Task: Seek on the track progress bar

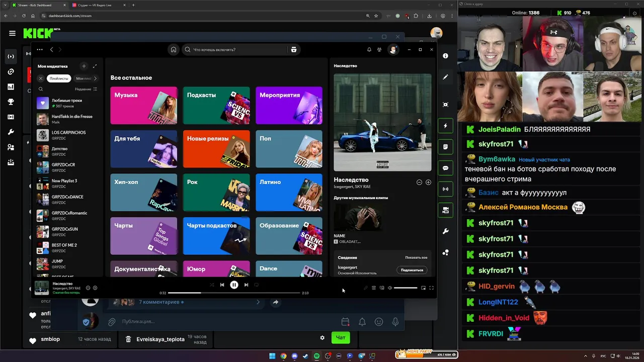Action: point(234,293)
